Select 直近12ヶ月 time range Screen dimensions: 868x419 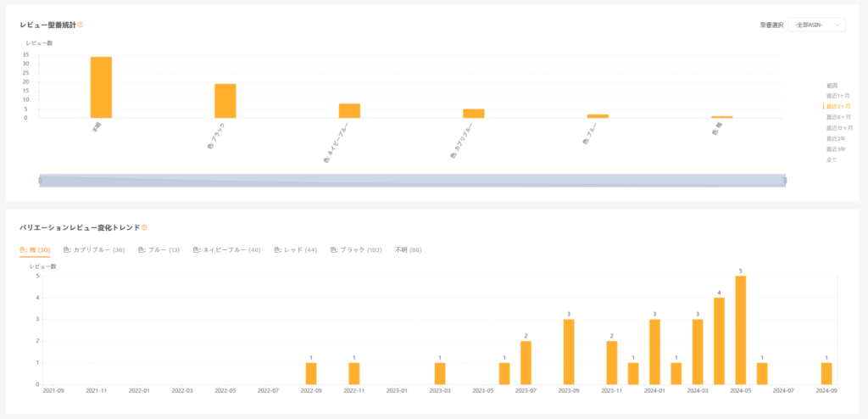pyautogui.click(x=838, y=127)
